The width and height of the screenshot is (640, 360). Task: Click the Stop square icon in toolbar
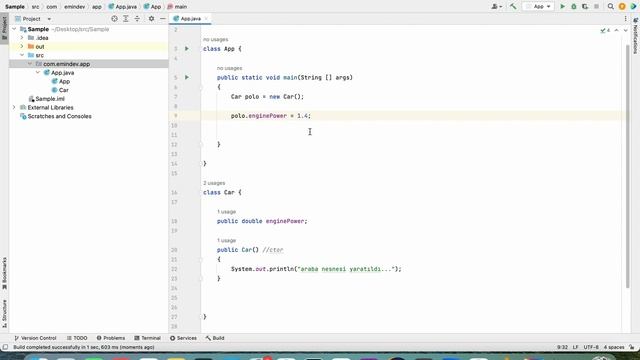click(x=596, y=7)
